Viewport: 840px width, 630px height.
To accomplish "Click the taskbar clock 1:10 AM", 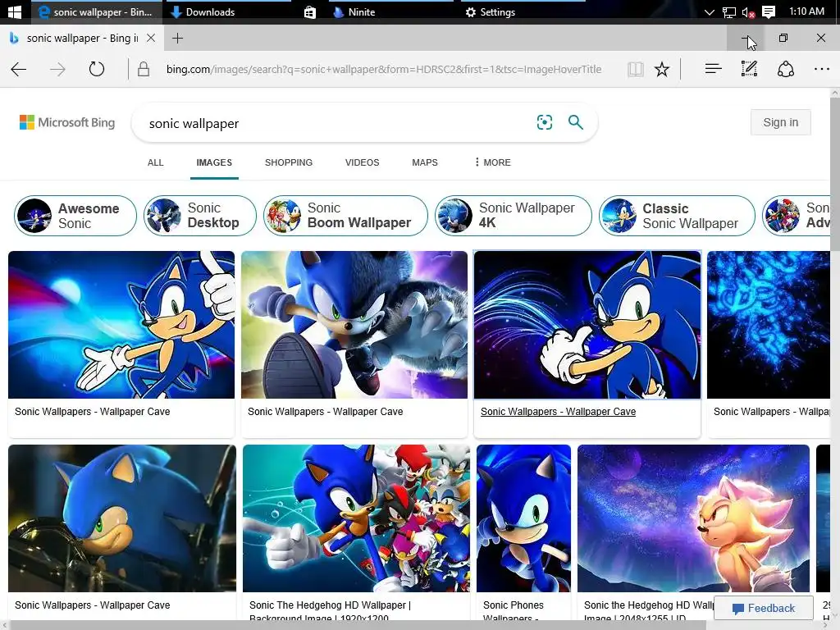I will [x=807, y=11].
